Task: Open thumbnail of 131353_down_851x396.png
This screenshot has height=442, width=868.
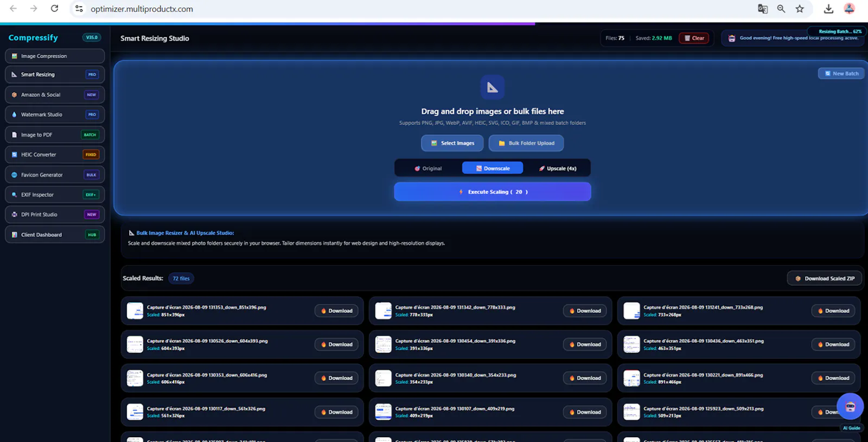Action: (x=135, y=311)
